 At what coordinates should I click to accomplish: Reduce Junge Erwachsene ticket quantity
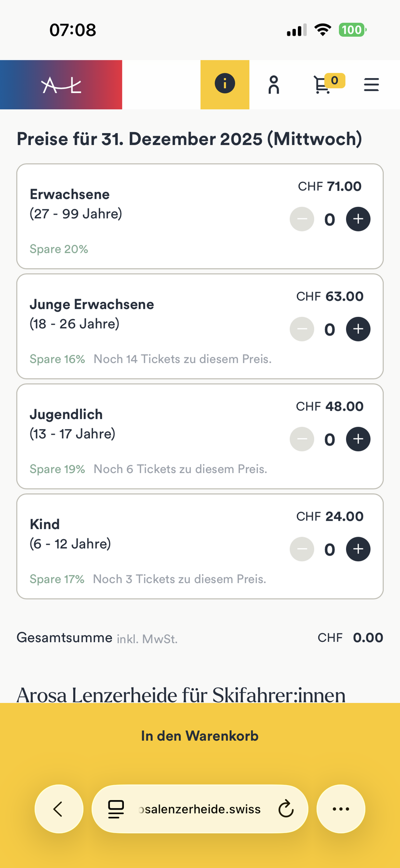tap(302, 329)
